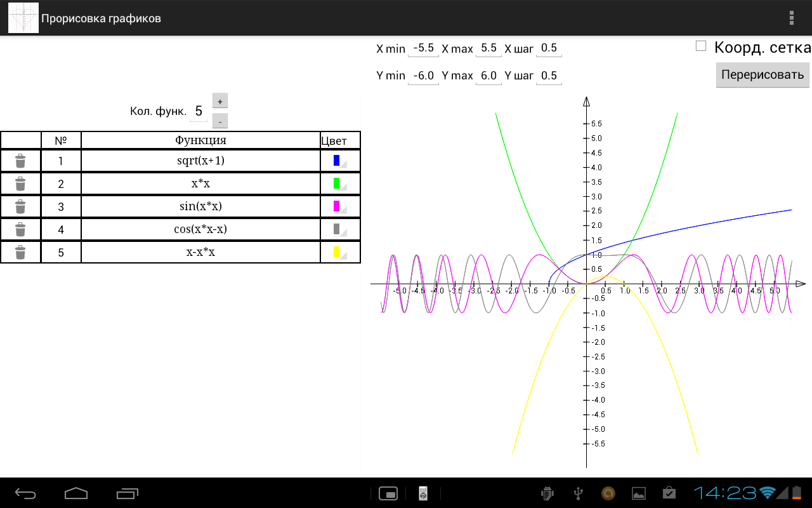Delete function row 2 with trash icon
The image size is (812, 508).
coord(20,184)
